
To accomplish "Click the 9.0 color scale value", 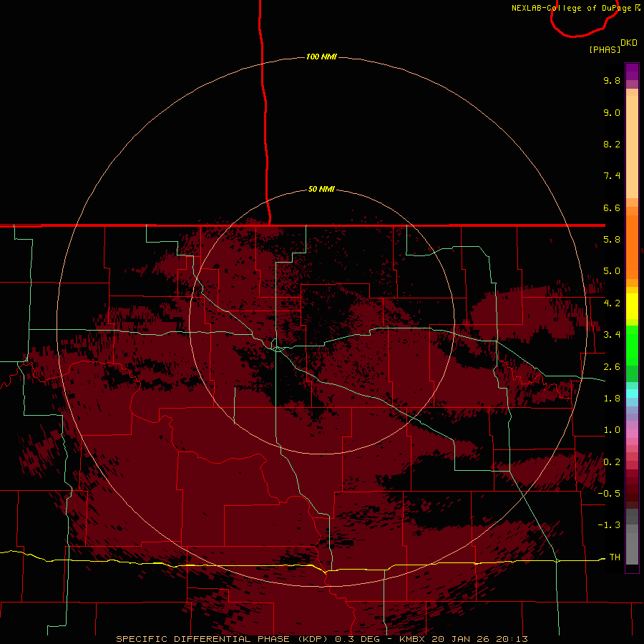I will [x=612, y=112].
